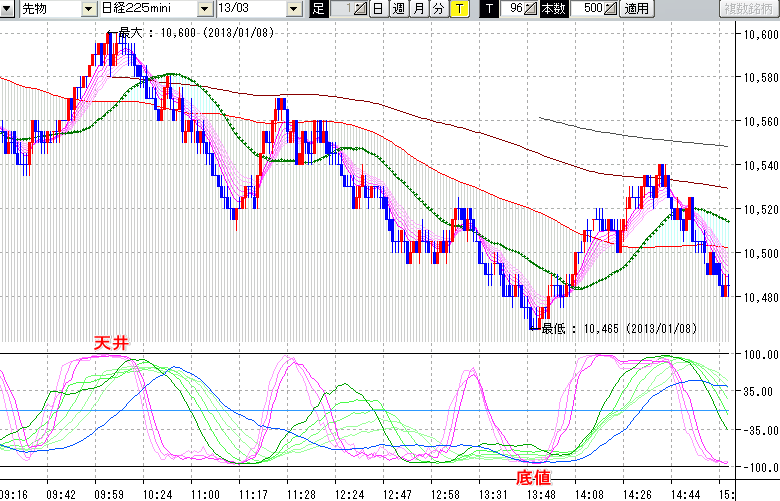Screen dimensions: 780x501
Task: Click the 最低 10,465 low price label
Action: coord(618,327)
